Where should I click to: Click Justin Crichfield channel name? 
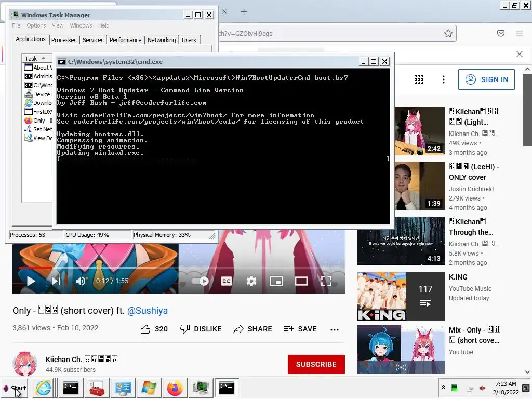[471, 189]
